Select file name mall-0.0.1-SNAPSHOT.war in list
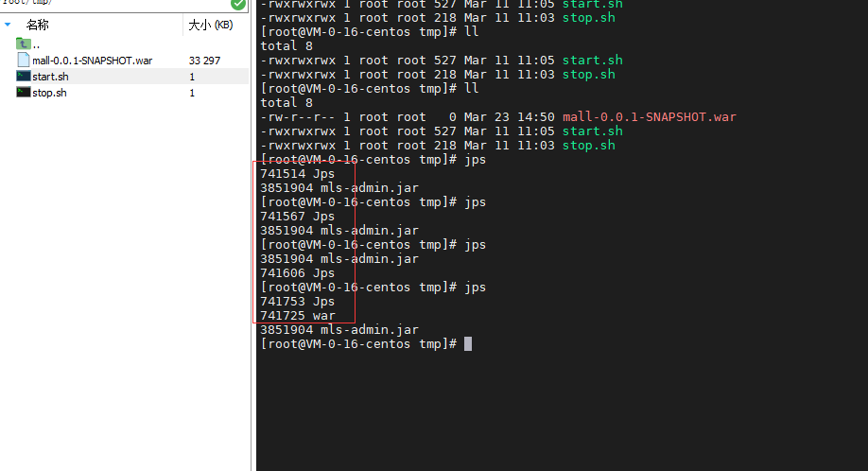This screenshot has height=471, width=868. (x=92, y=61)
